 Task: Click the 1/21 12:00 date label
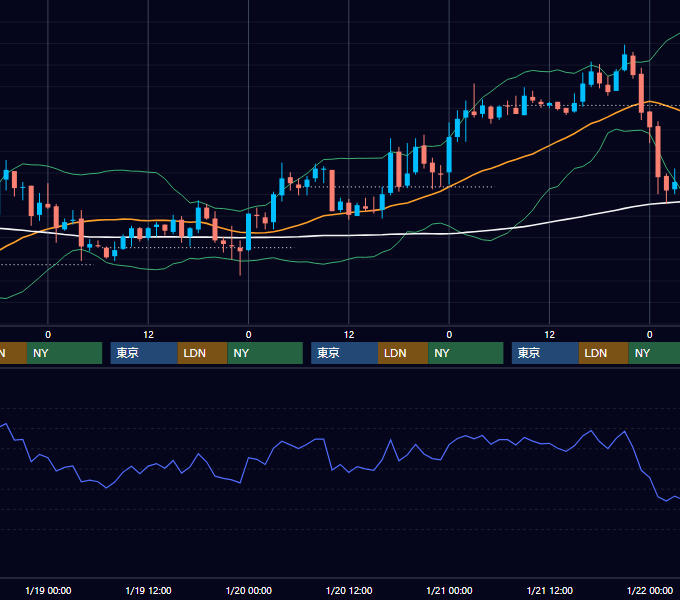[549, 590]
